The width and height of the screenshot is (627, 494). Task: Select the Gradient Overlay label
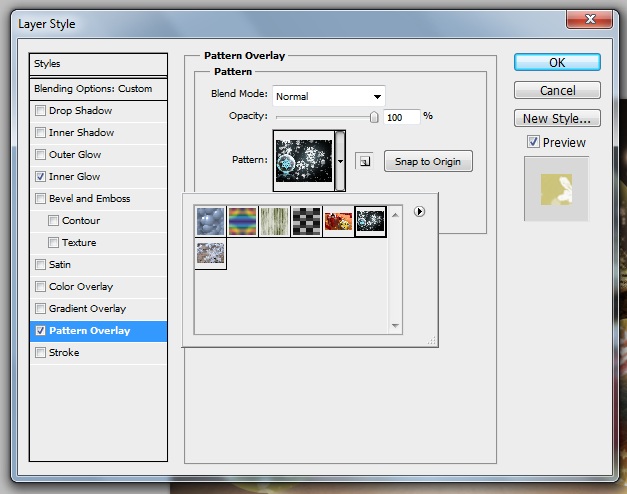pos(88,308)
